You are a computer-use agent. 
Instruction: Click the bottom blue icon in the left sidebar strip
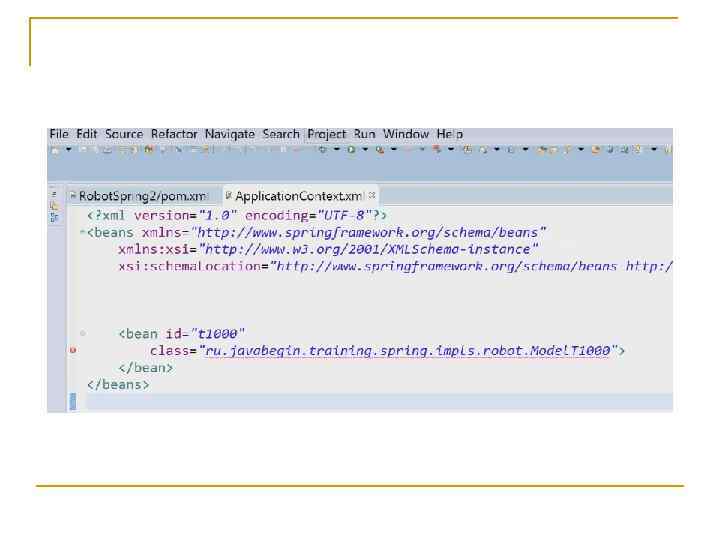pyautogui.click(x=54, y=217)
